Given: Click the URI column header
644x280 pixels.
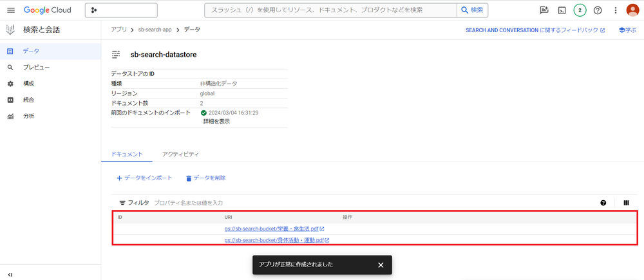Looking at the screenshot, I should coord(229,217).
